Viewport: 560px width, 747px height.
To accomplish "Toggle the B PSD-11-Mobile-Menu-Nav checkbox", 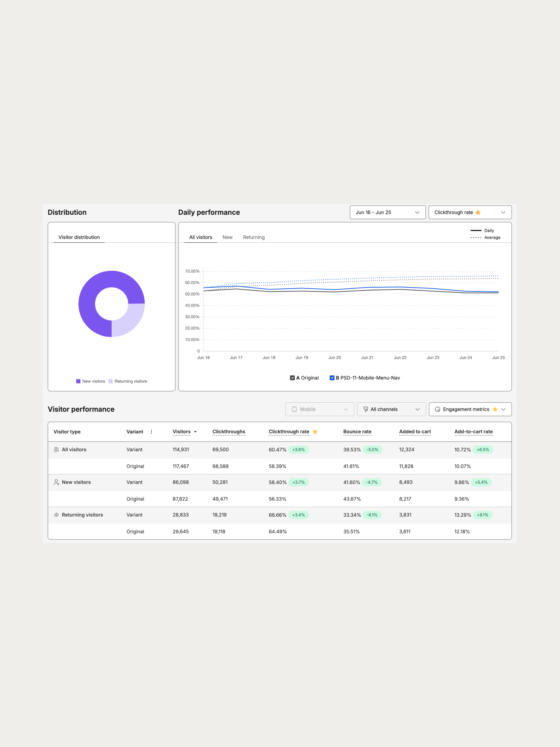I will (x=332, y=378).
